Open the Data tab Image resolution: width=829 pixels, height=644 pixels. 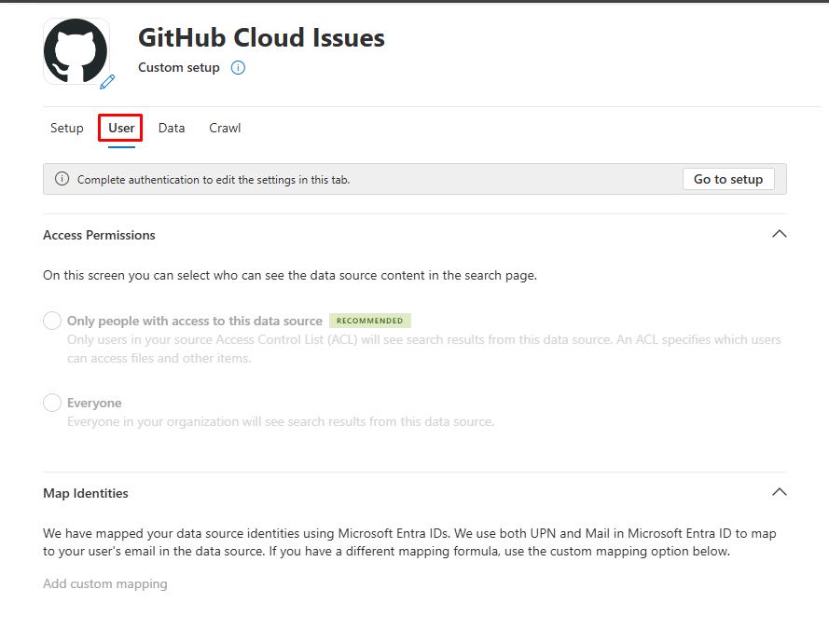(x=172, y=129)
